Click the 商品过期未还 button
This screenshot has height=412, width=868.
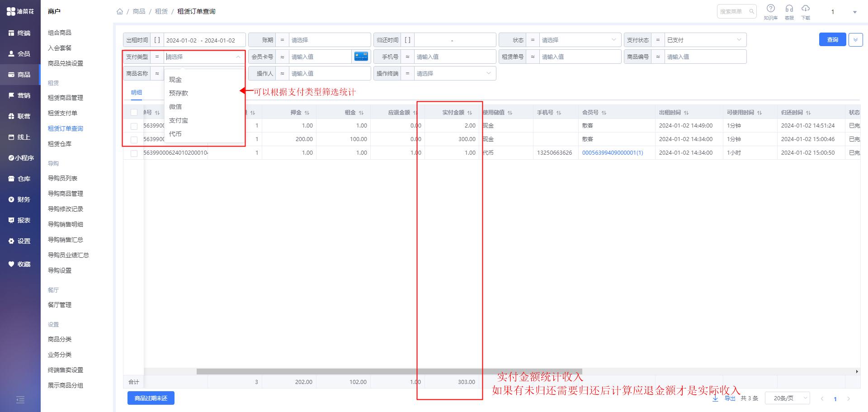coord(151,398)
